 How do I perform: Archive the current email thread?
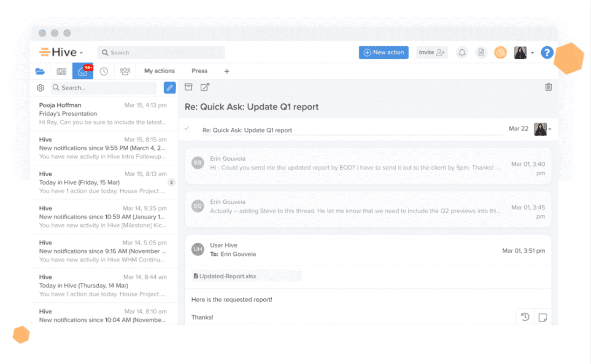pos(188,87)
